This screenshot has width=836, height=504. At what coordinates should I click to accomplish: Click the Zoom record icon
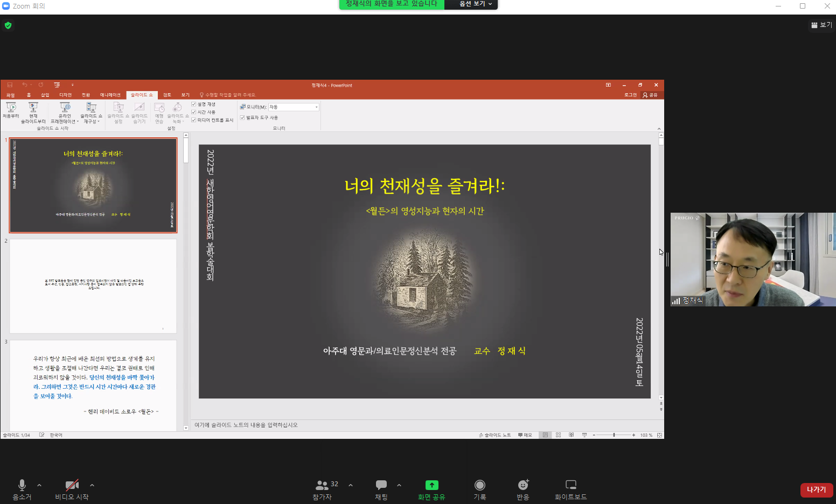tap(479, 485)
